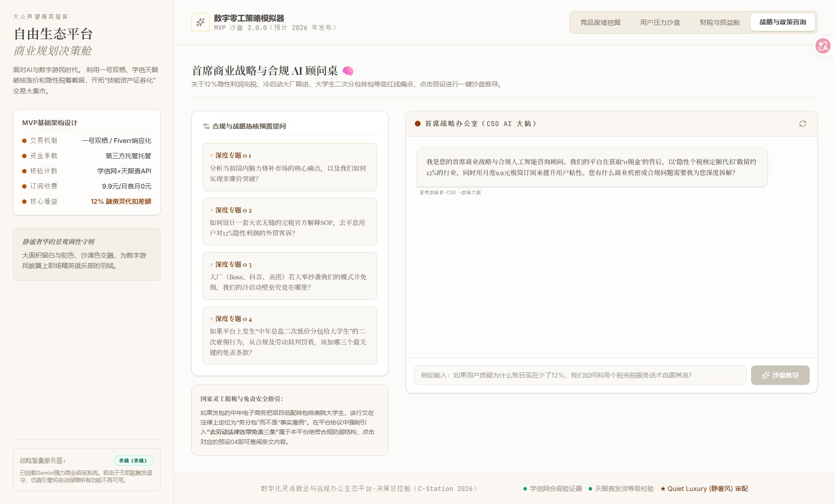Select the 财税与损益舱 tab
This screenshot has height=504, width=835.
pos(719,22)
